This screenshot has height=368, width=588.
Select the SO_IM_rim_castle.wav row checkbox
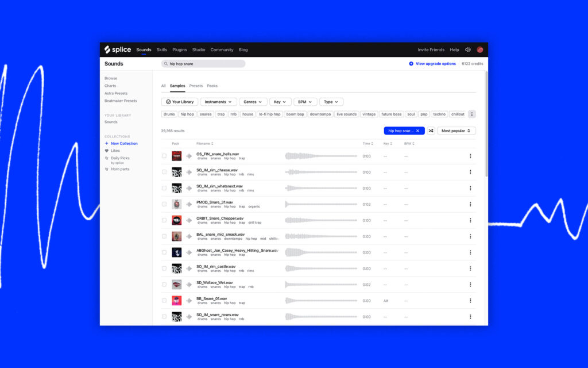pyautogui.click(x=163, y=269)
